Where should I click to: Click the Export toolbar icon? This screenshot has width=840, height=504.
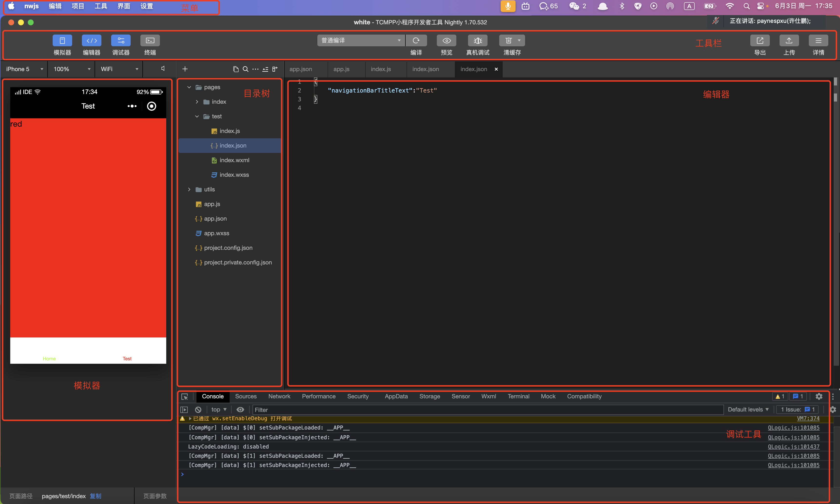[760, 40]
